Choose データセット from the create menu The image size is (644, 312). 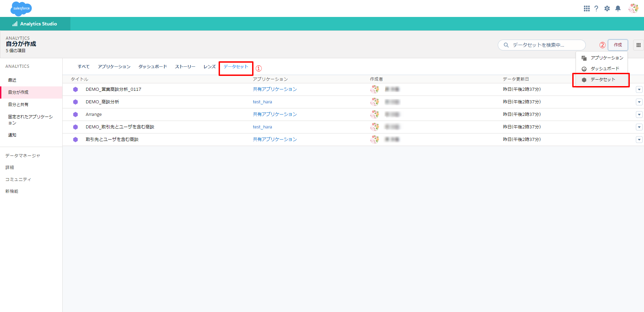click(x=603, y=80)
